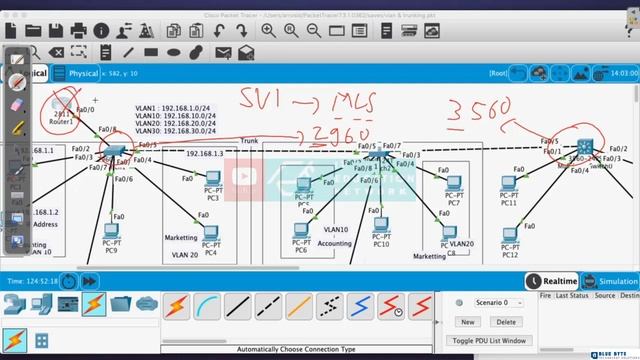Image resolution: width=640 pixels, height=360 pixels.
Task: Click the 3560 multilayer switch
Action: point(585,147)
